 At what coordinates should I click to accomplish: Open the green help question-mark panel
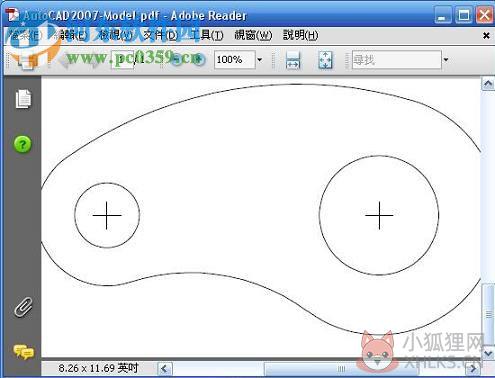tap(23, 144)
